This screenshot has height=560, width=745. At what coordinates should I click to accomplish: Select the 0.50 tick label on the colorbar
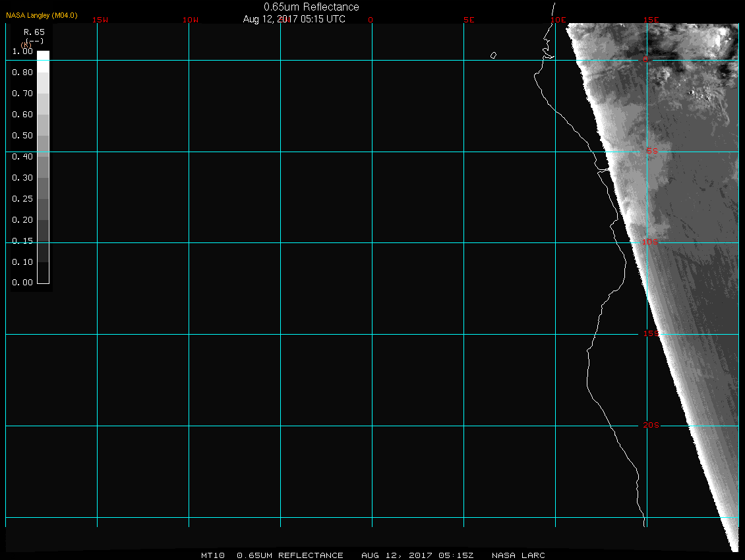22,136
